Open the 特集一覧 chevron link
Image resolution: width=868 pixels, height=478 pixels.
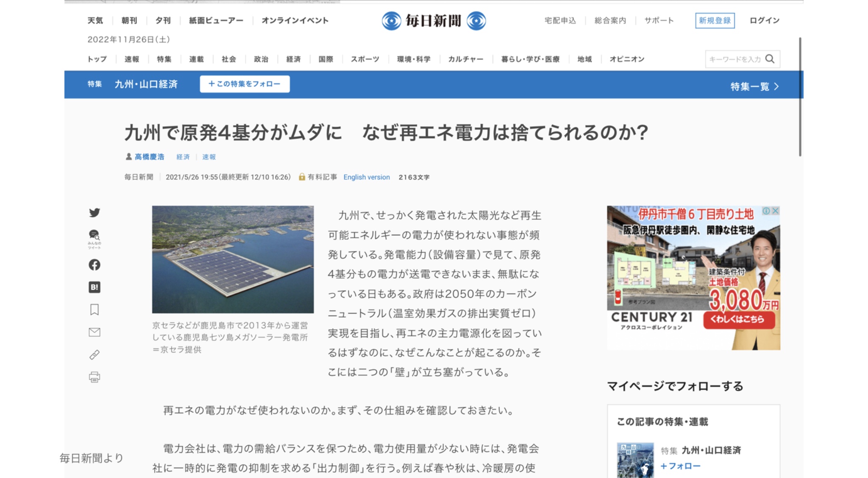pyautogui.click(x=754, y=87)
